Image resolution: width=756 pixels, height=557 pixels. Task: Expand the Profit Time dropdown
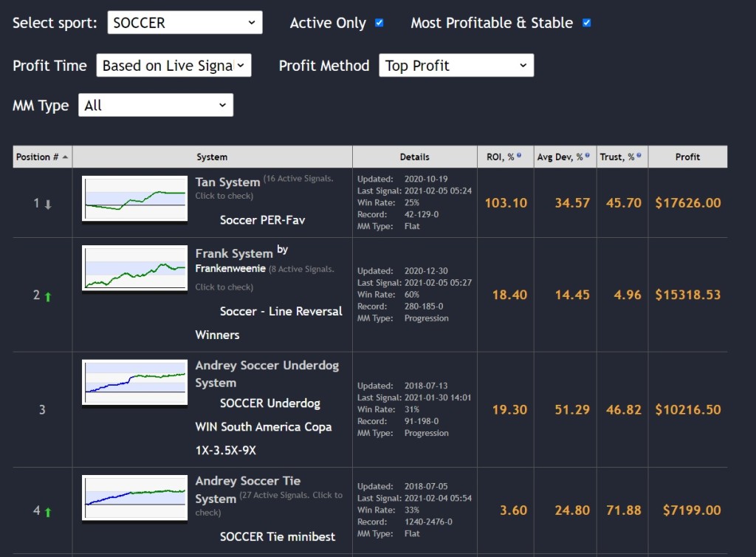173,65
